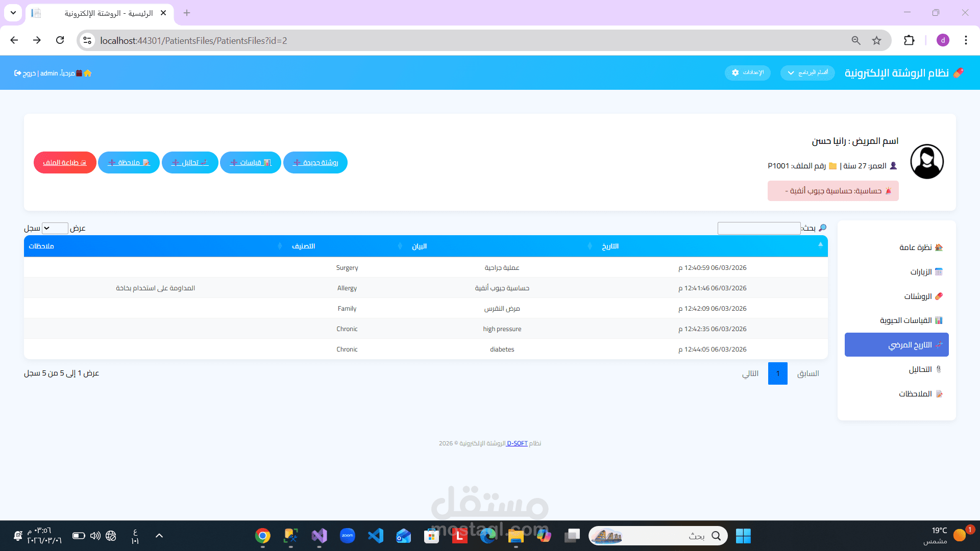Open القياسات الحيوية vital signs sidebar item
This screenshot has width=980, height=551.
click(906, 320)
